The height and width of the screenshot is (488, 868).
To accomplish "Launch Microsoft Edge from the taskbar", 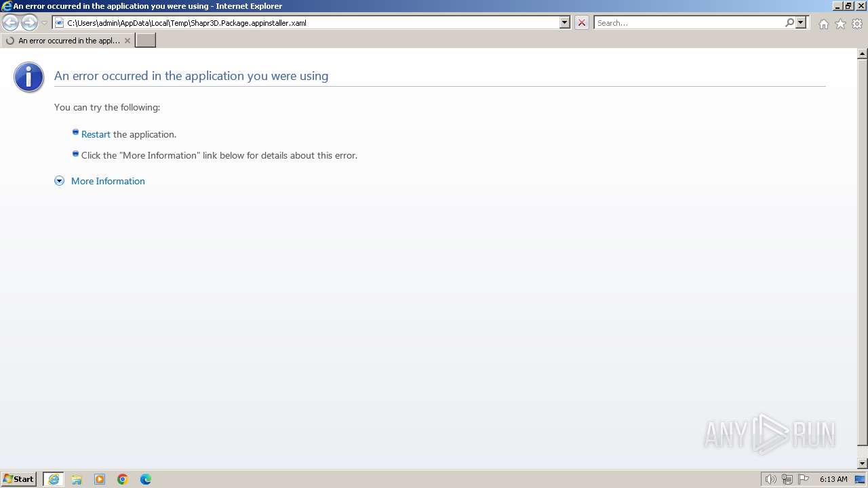I will coord(146,479).
